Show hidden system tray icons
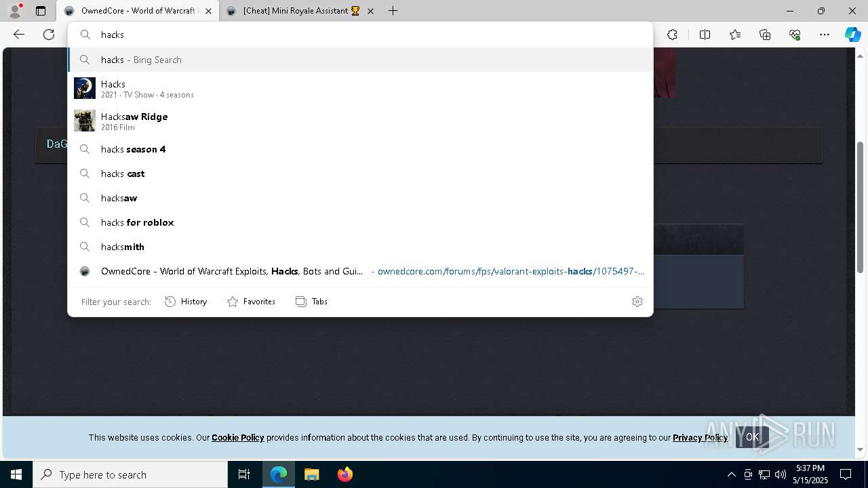 [731, 474]
